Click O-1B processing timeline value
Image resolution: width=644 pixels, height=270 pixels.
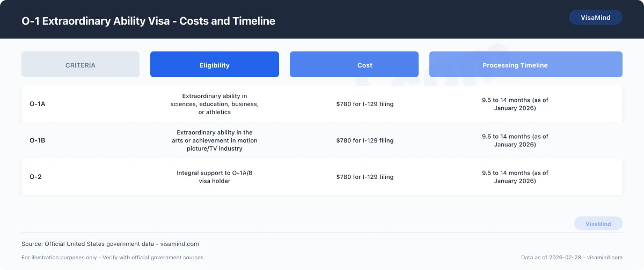click(x=515, y=140)
